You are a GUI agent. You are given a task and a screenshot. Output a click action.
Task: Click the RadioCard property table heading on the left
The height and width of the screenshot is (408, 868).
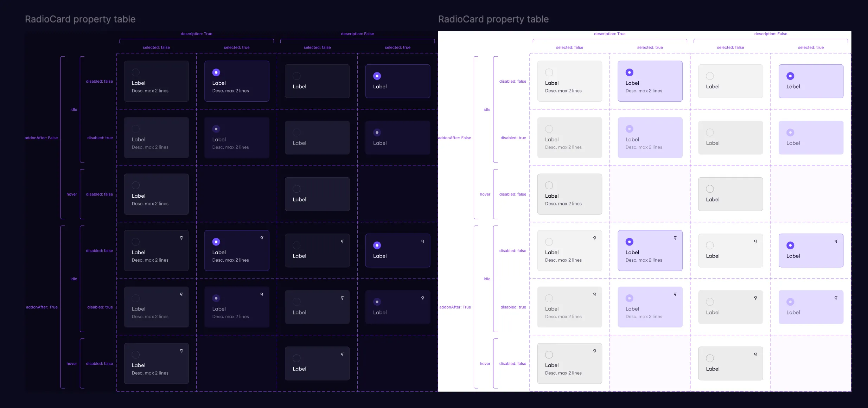tap(80, 19)
